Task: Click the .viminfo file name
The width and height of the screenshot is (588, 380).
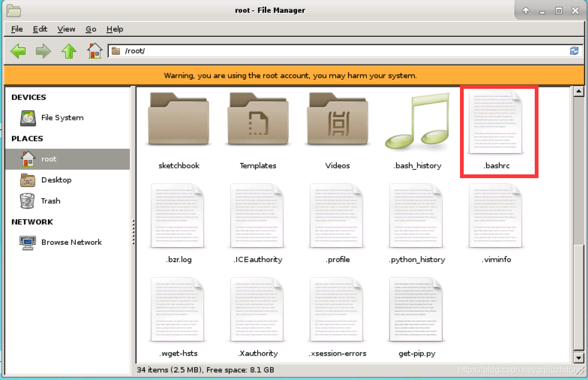Action: 497,259
